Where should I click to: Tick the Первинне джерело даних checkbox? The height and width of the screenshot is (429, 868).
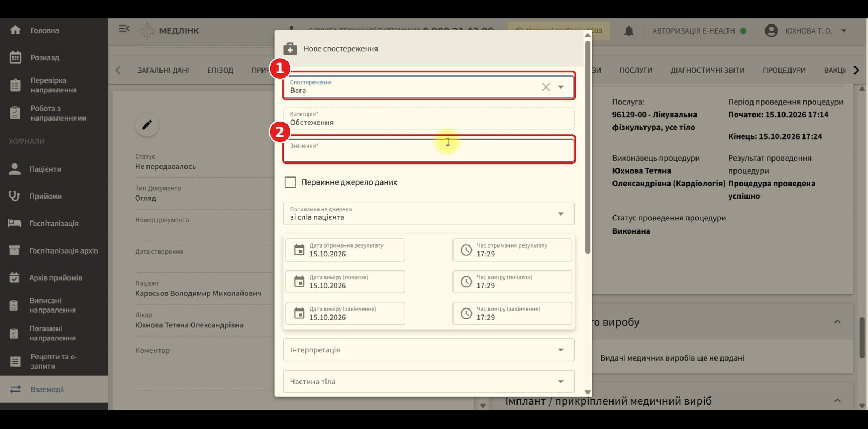290,182
